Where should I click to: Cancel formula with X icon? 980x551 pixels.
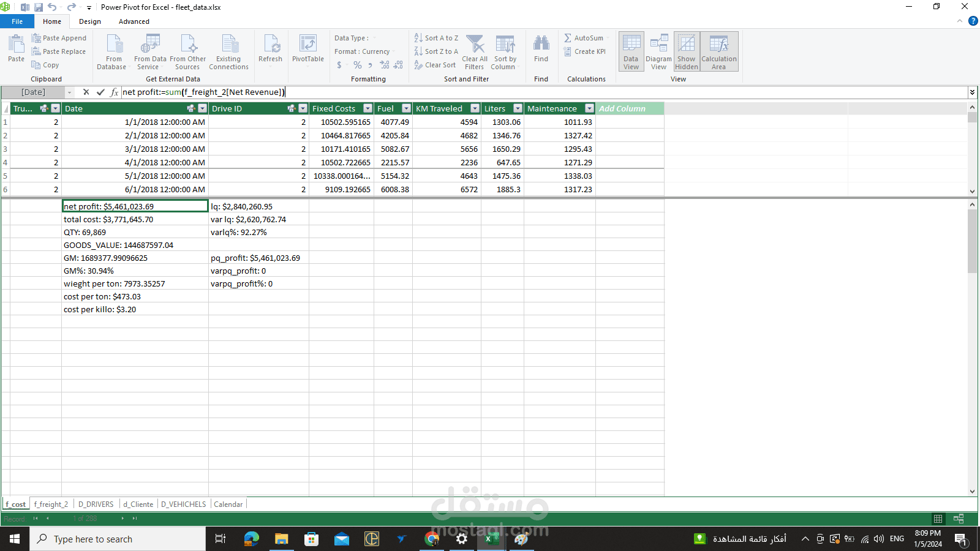pyautogui.click(x=86, y=92)
